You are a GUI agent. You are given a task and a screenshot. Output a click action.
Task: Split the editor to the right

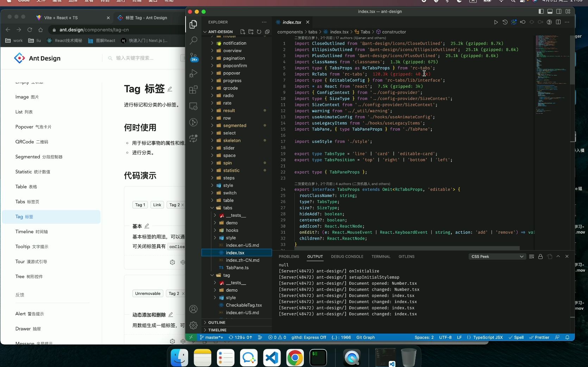click(x=558, y=22)
